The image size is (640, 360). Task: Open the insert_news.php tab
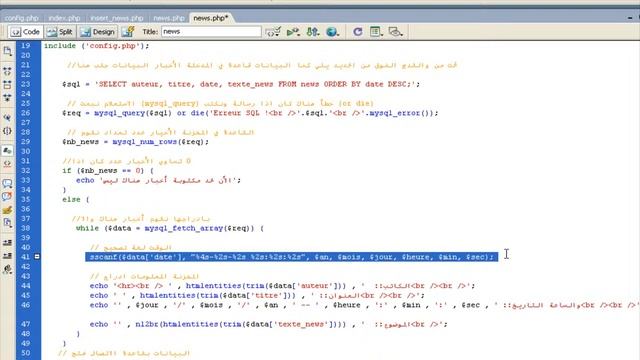(x=116, y=18)
